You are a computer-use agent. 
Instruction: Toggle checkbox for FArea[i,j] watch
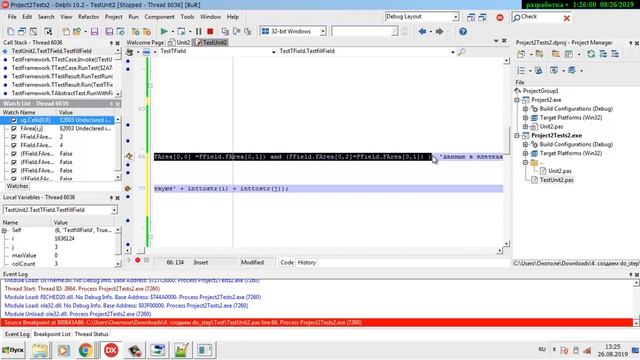click(x=14, y=129)
